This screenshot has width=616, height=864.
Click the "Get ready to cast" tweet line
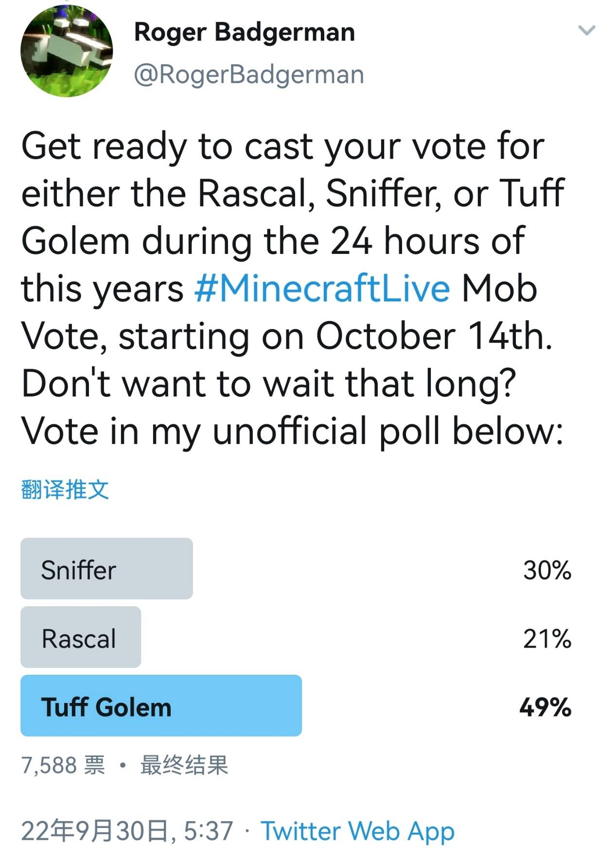tap(282, 146)
